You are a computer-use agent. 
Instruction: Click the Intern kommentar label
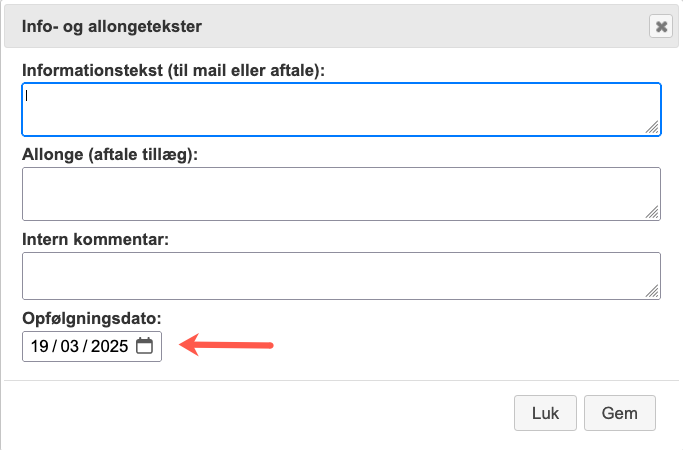click(95, 239)
